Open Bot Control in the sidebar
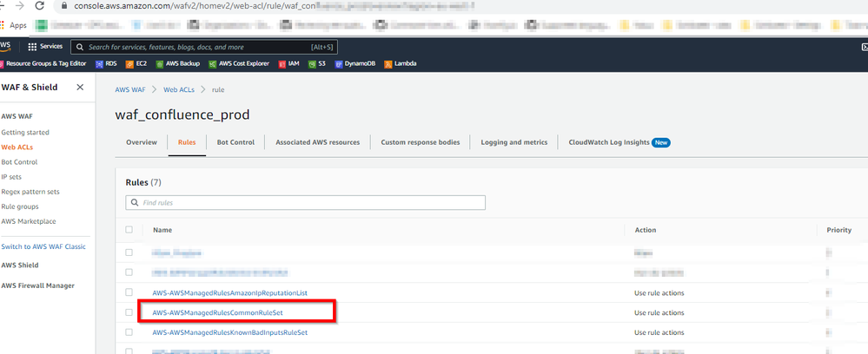Screen dimensions: 868x354 [19, 162]
